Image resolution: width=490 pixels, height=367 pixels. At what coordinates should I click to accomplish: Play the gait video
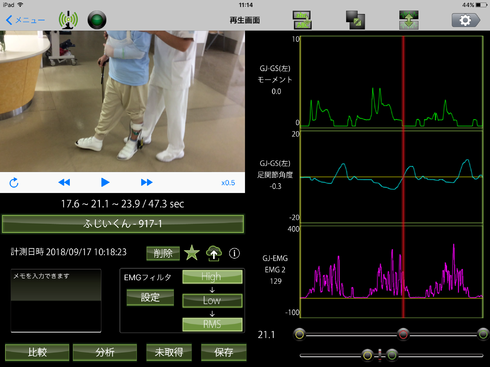(x=105, y=182)
